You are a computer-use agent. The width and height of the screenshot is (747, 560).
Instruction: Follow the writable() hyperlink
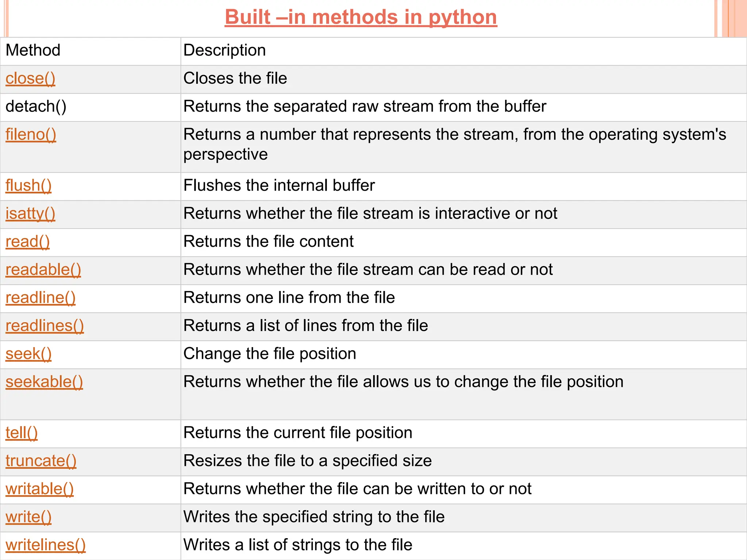[x=39, y=490]
